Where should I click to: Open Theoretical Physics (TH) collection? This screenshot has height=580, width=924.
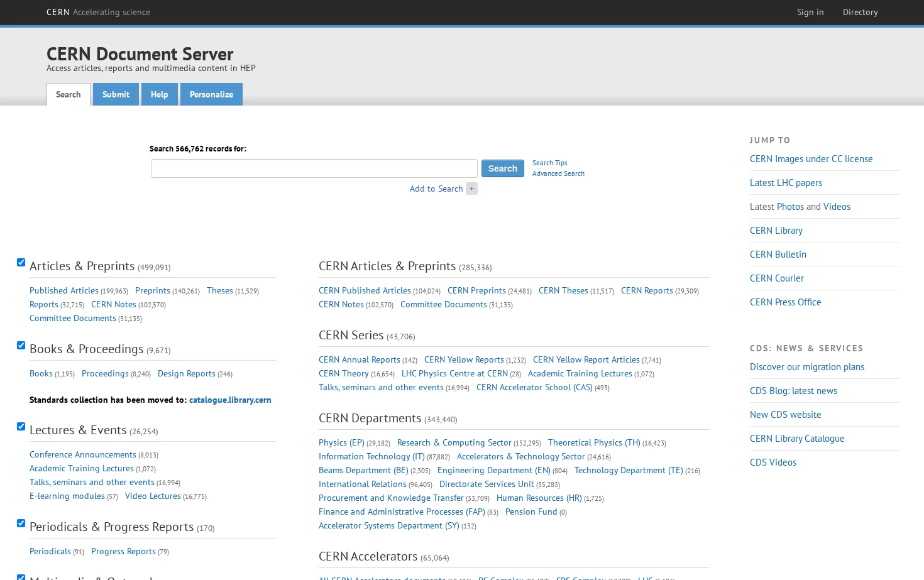coord(594,442)
